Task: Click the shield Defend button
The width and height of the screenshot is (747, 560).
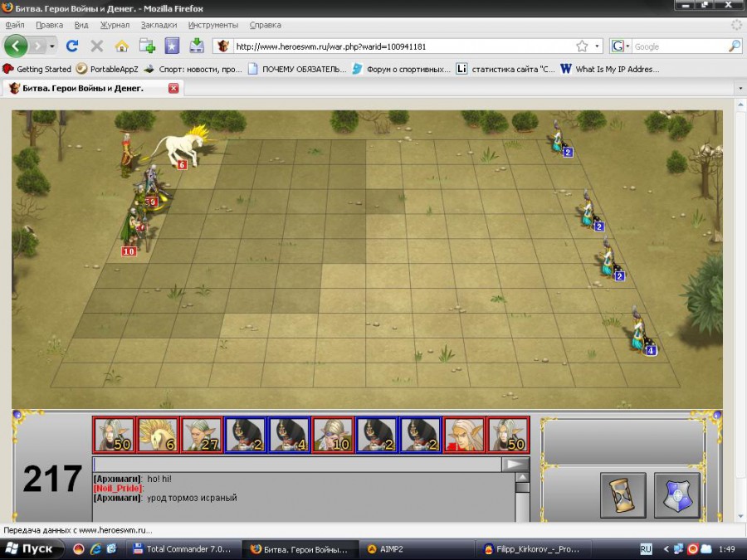Action: click(x=677, y=495)
